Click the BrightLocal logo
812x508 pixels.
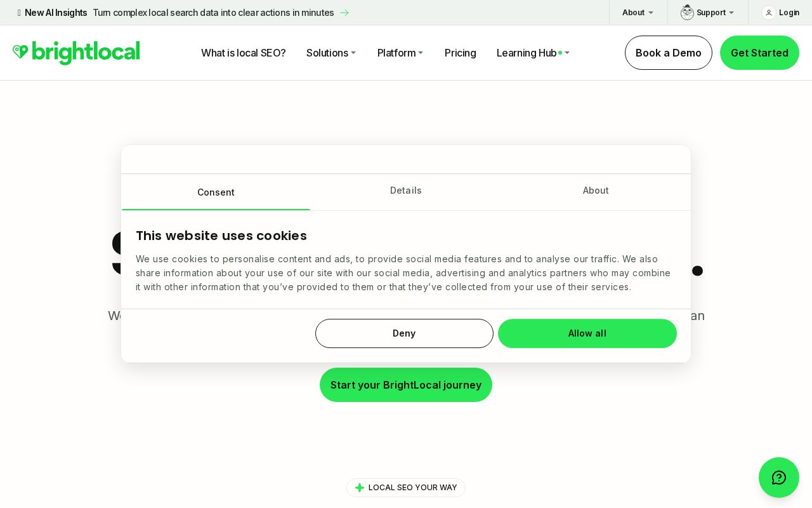(76, 53)
